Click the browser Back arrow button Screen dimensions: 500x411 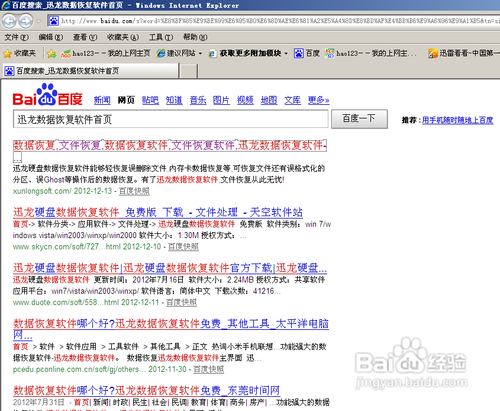pos(9,21)
